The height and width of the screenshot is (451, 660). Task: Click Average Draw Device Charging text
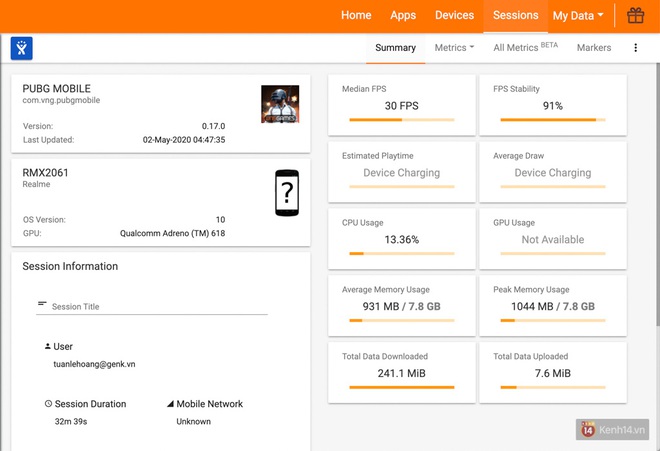click(553, 173)
